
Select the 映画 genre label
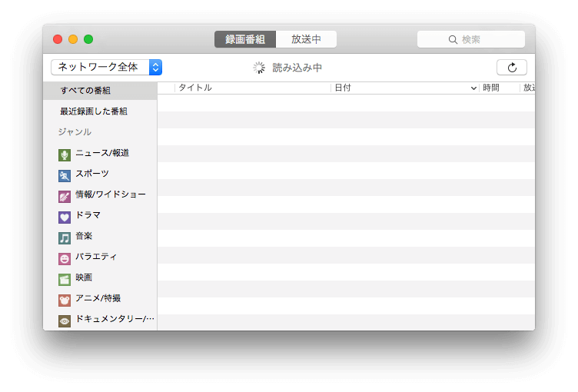[x=84, y=277]
